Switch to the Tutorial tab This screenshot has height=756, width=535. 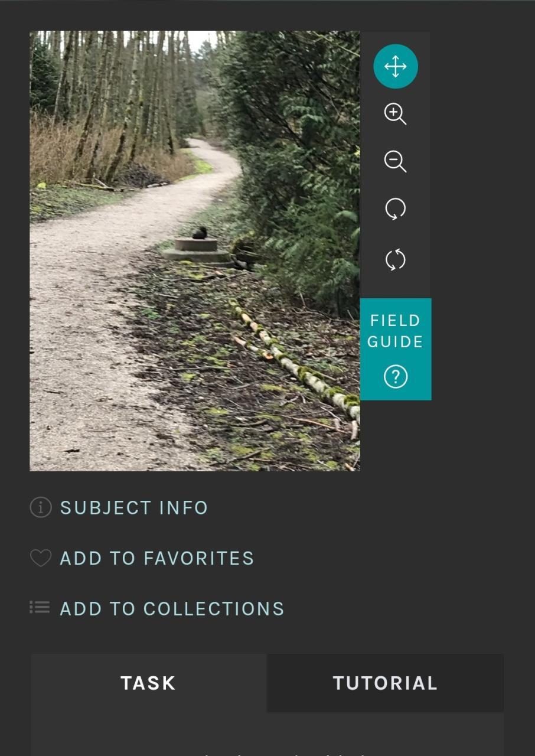coord(385,683)
